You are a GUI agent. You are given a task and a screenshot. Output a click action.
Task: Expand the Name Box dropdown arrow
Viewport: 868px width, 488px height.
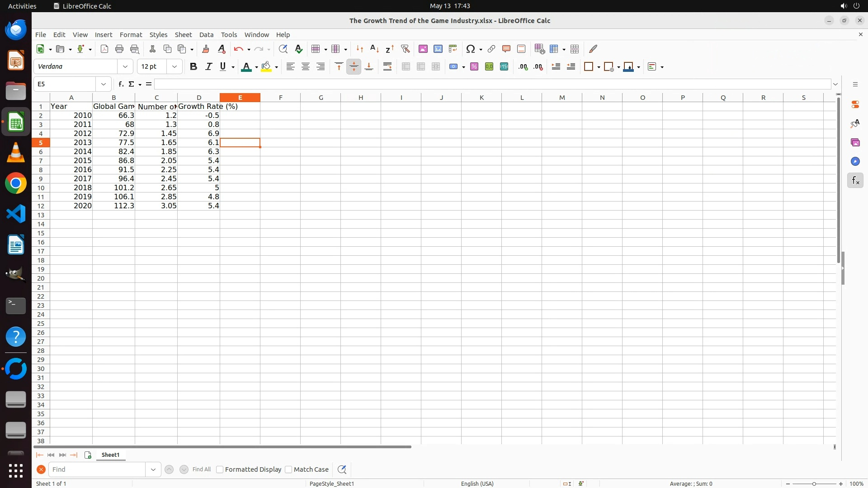pos(104,84)
